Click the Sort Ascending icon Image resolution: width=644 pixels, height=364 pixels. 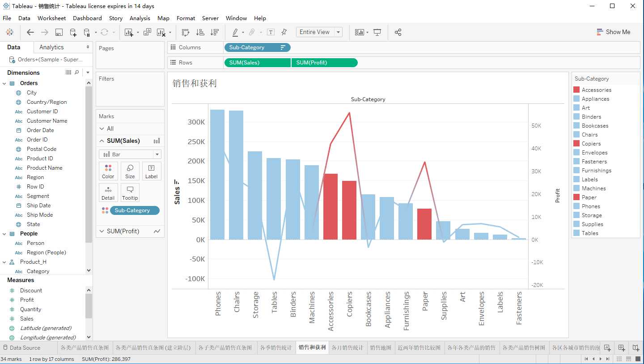coord(200,32)
